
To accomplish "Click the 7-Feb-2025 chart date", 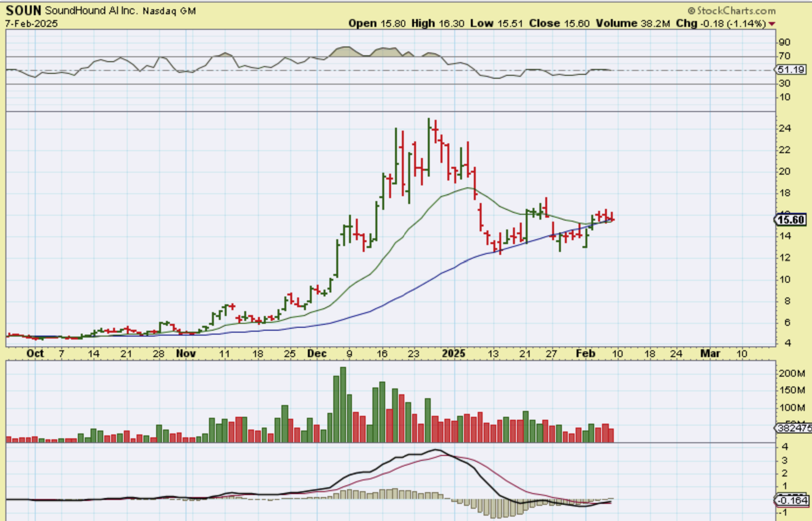I will (31, 23).
